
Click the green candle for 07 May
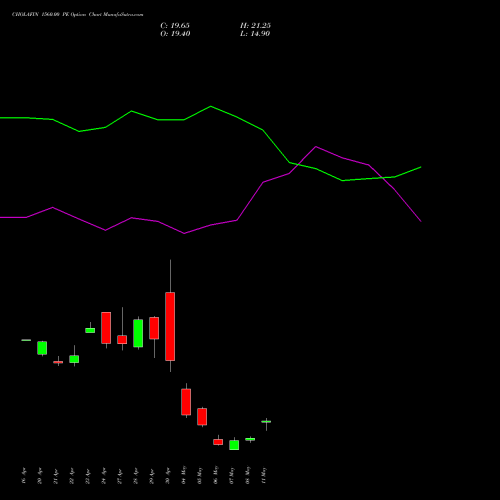(234, 445)
